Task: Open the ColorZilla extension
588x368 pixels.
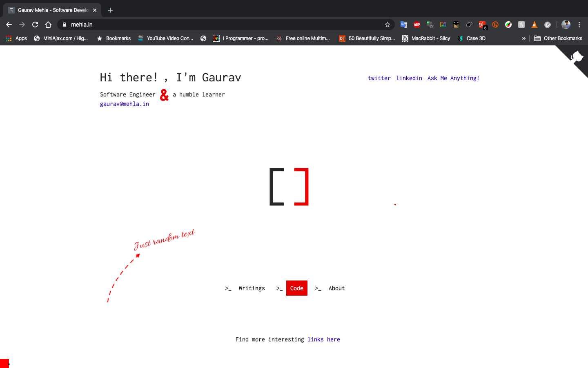Action: coord(508,25)
